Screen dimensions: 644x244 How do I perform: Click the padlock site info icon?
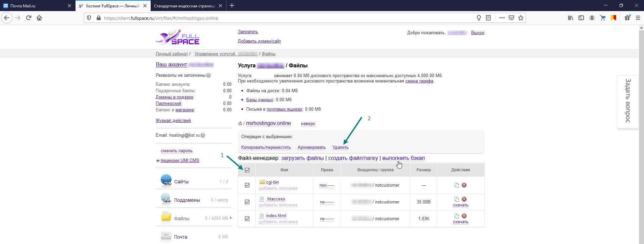(x=98, y=18)
